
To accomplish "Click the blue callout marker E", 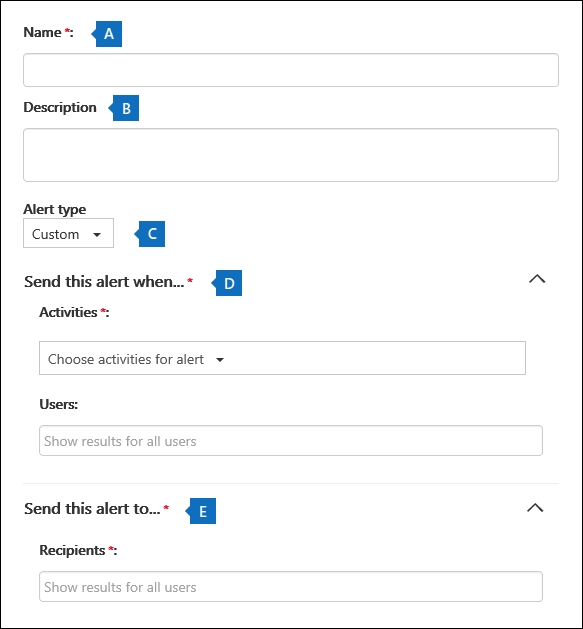I will point(201,511).
